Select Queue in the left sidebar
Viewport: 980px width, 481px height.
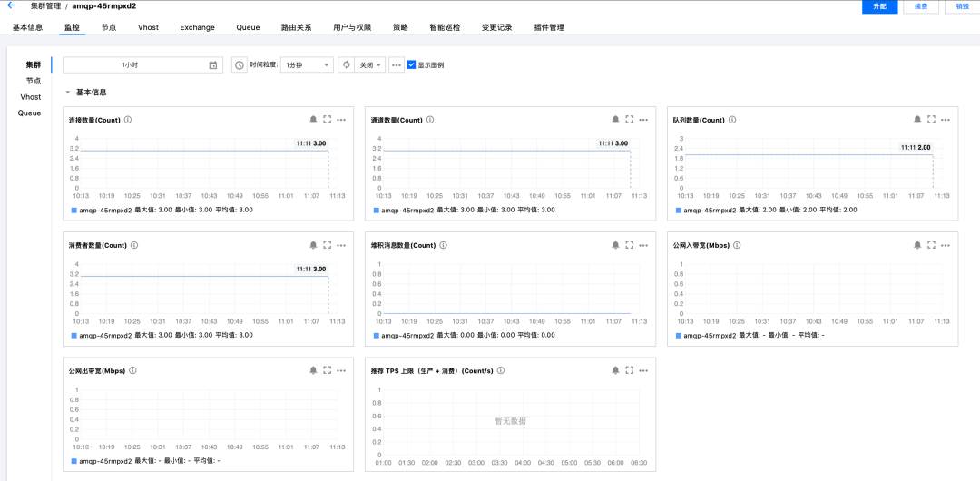29,113
